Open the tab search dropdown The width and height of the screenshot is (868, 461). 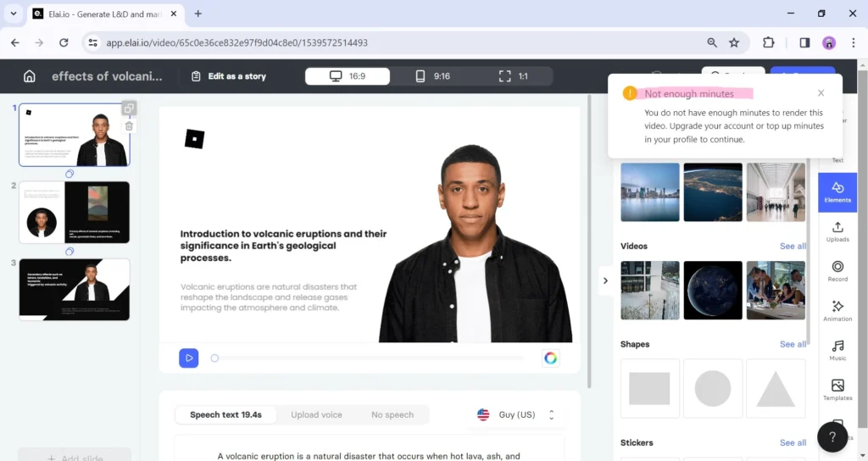(x=14, y=14)
